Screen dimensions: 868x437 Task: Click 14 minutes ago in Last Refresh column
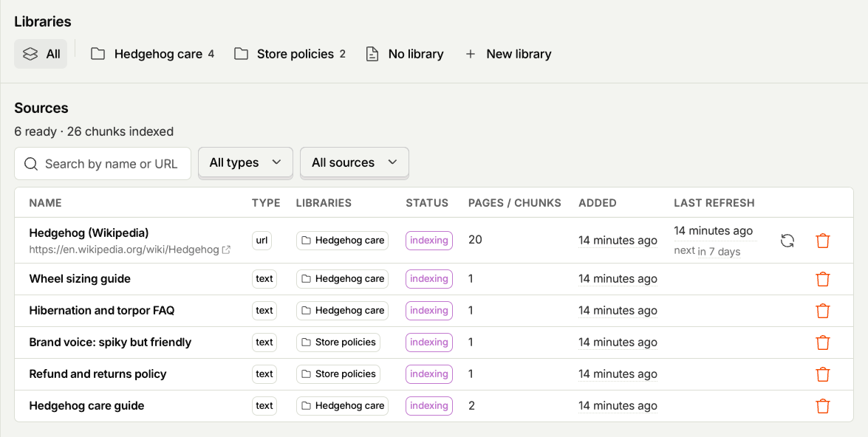pos(714,231)
